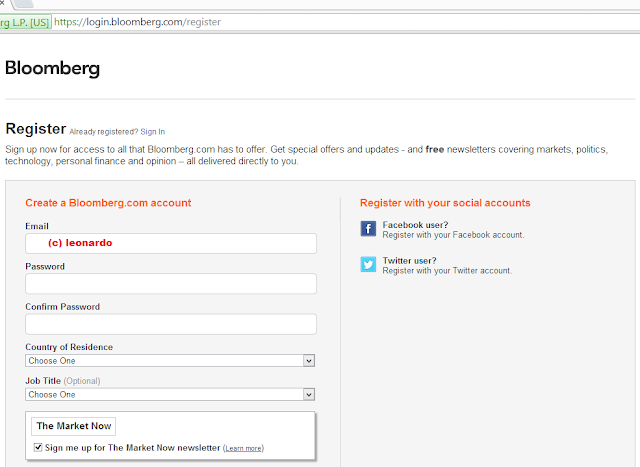640x467 pixels.
Task: Click 'Facebook user?' registration link
Action: tap(415, 225)
